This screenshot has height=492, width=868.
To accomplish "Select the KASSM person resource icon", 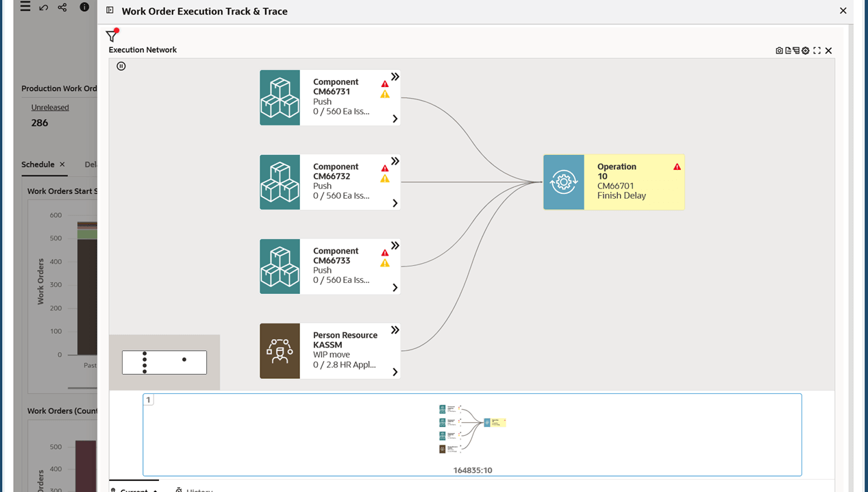I will (280, 351).
